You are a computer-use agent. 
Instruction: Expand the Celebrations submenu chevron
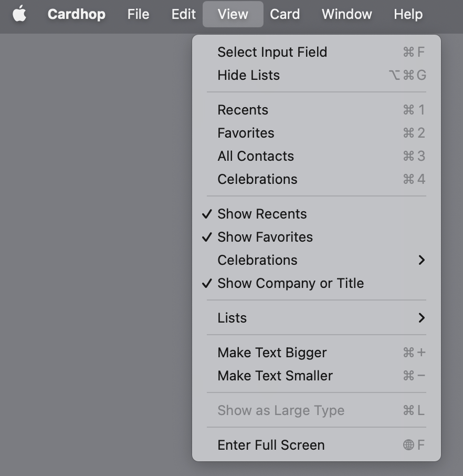pos(422,260)
